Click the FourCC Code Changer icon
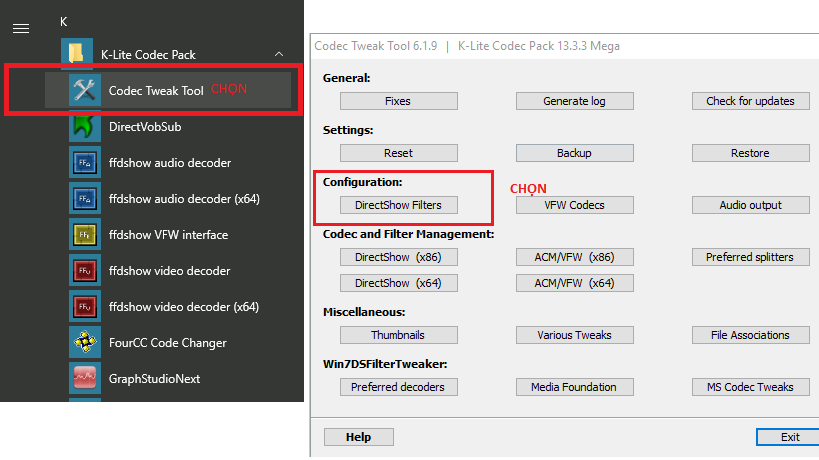Screen dimensions: 819x460 [x=85, y=343]
